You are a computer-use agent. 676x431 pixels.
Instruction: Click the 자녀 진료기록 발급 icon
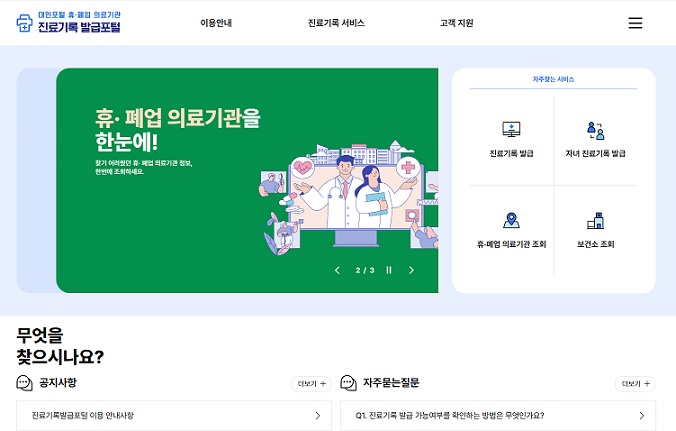pos(595,130)
